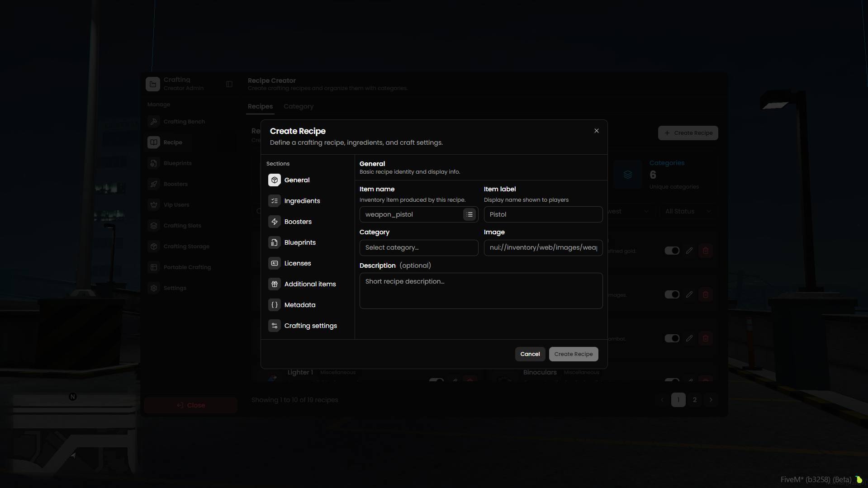This screenshot has height=488, width=868.
Task: Click the Crafting Bench sidebar icon
Action: click(x=154, y=122)
